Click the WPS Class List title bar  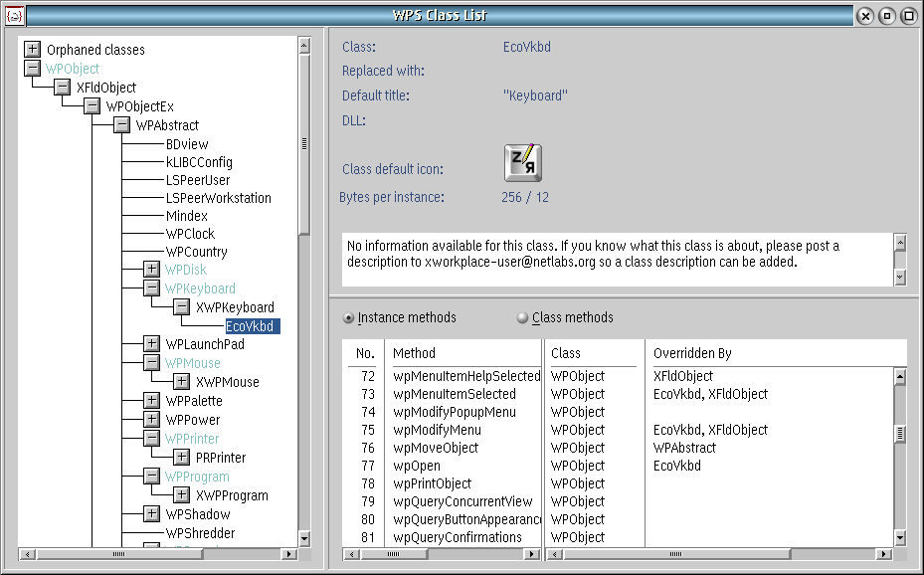(x=440, y=15)
